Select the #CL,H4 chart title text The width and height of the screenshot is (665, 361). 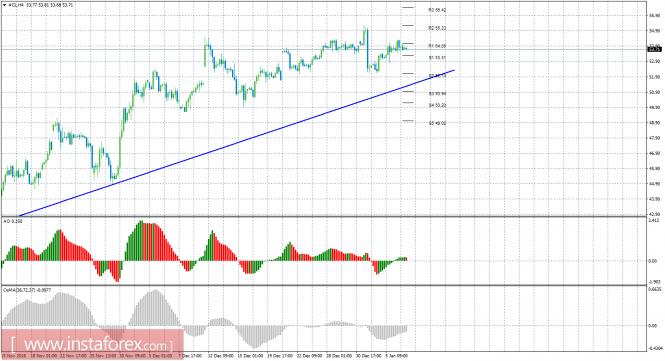(x=16, y=5)
